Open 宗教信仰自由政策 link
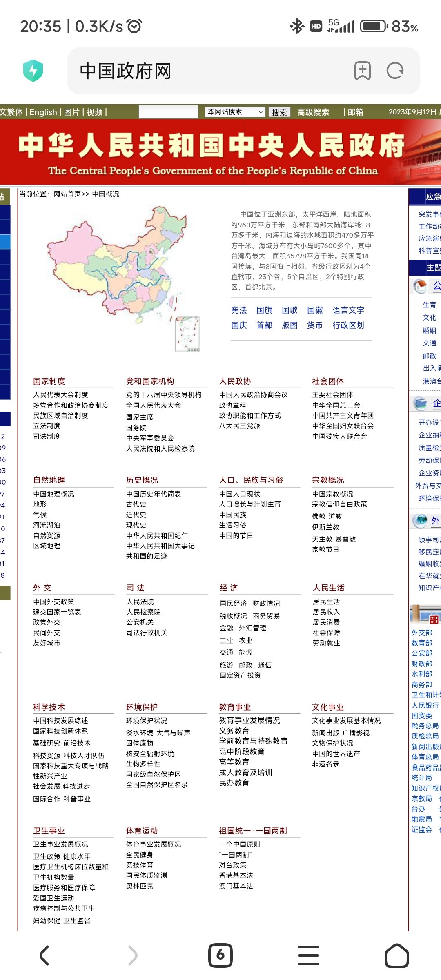 pos(339,504)
